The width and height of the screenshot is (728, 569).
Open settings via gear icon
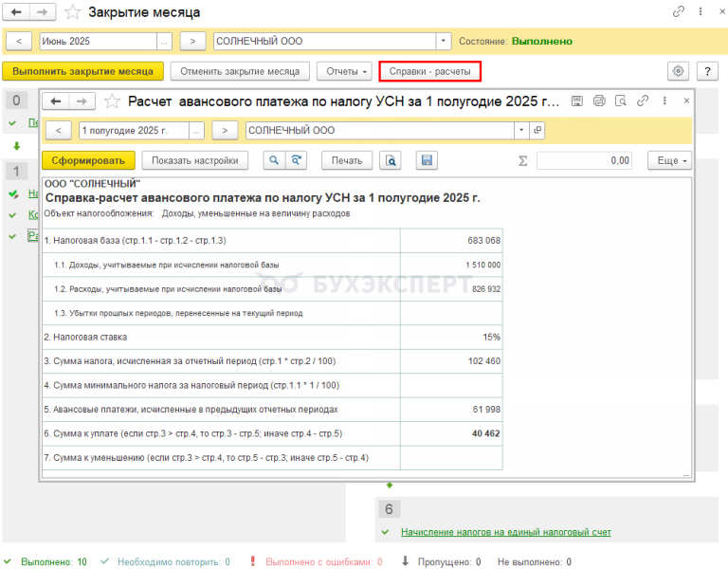click(x=677, y=71)
